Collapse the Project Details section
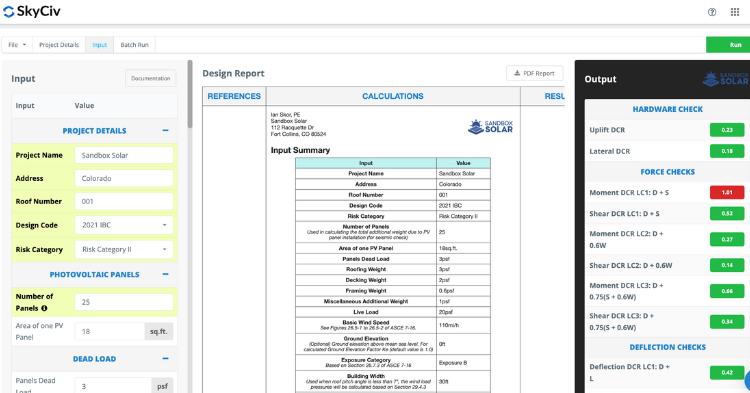 pyautogui.click(x=165, y=131)
